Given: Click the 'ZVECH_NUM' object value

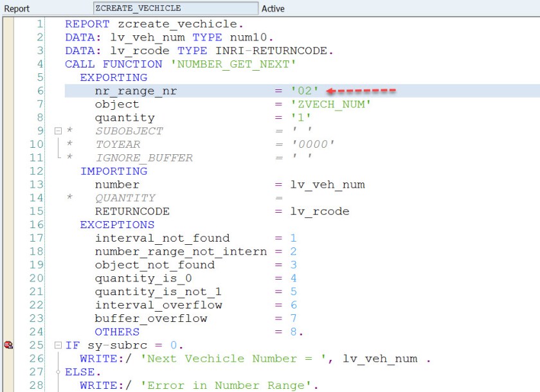Looking at the screenshot, I should coord(330,104).
